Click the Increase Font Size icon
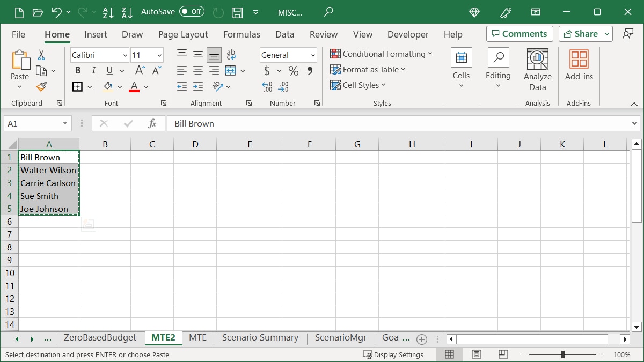Screen dimensions: 644x362 139,70
